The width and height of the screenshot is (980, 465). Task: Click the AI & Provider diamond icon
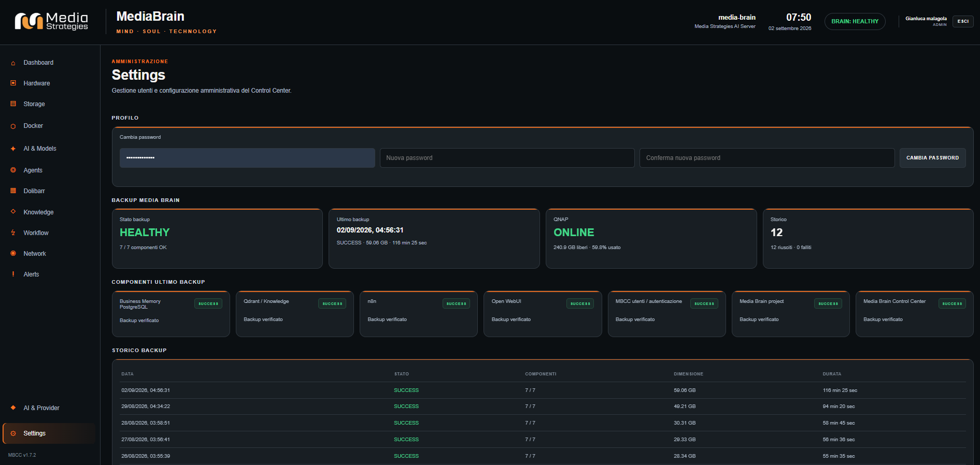[x=13, y=408]
